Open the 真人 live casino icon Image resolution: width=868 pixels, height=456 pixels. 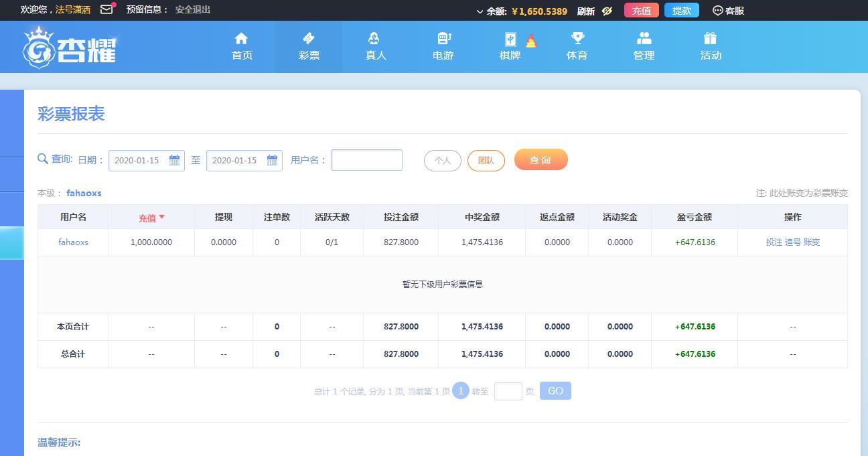(375, 39)
